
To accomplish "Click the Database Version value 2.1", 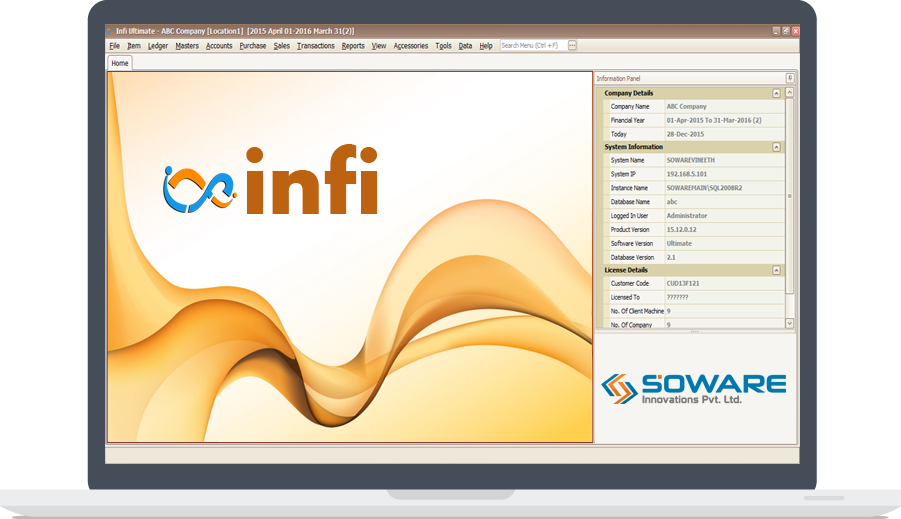I will tap(671, 257).
